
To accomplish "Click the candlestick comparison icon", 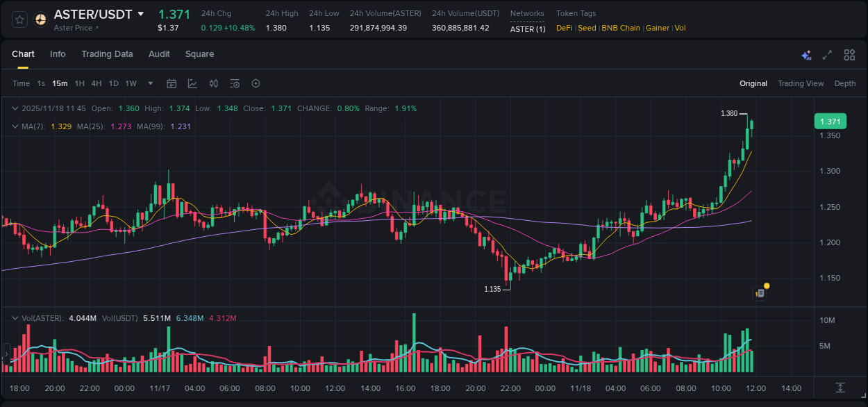I will [213, 83].
